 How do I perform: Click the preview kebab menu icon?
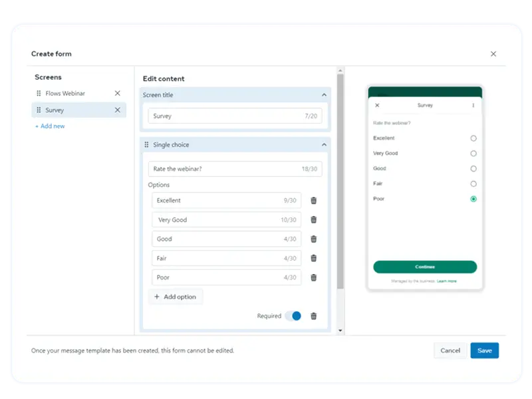tap(473, 106)
